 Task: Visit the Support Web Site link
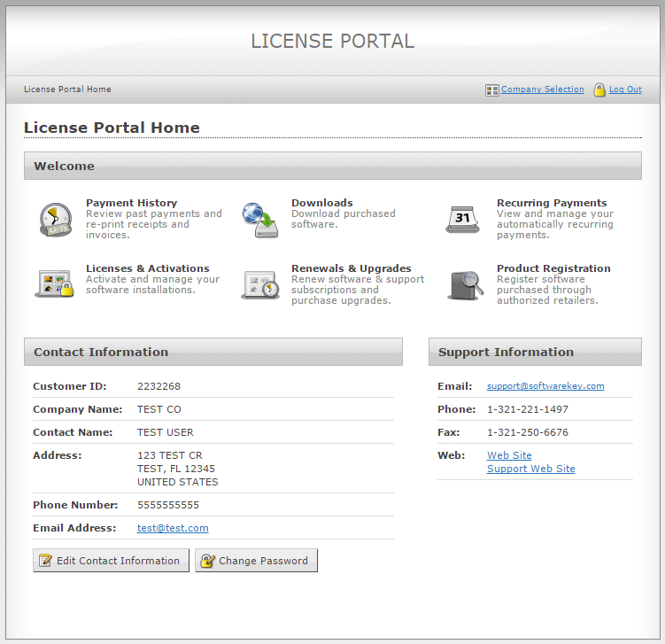[530, 469]
